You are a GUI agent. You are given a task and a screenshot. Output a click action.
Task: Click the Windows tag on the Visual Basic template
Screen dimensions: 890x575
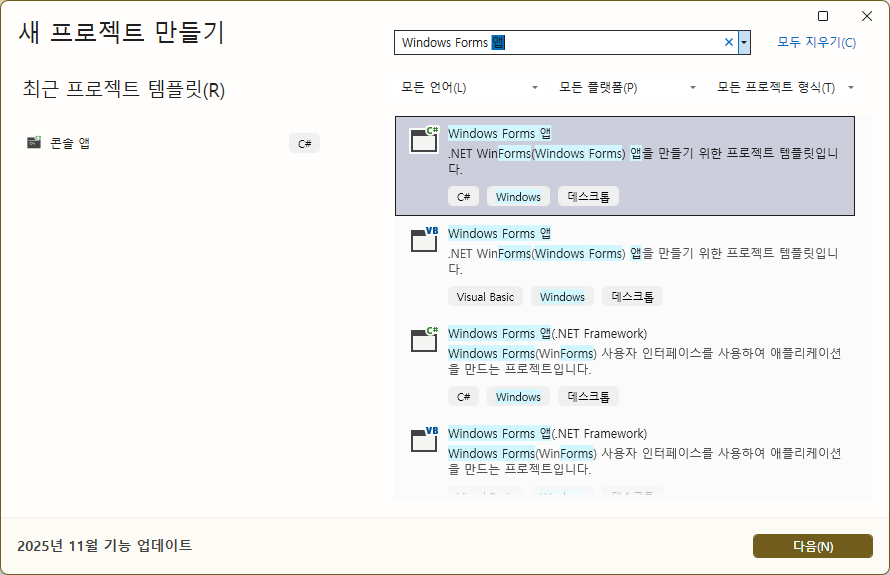tap(562, 296)
